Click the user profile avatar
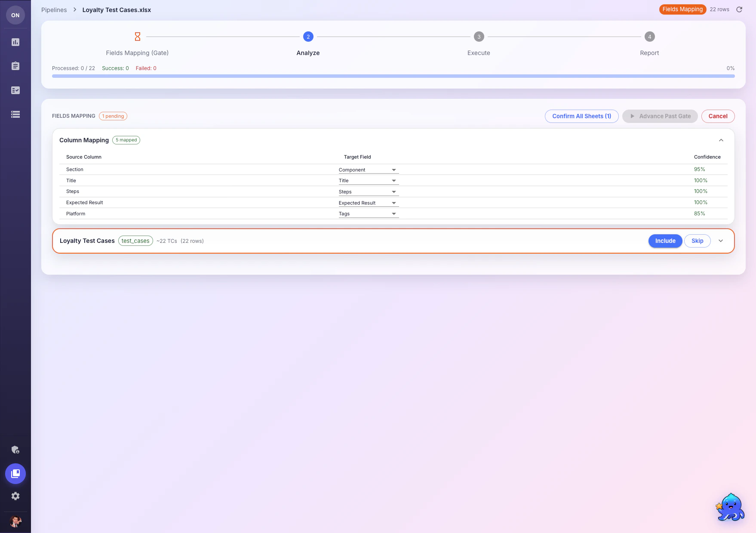This screenshot has width=756, height=533. click(15, 521)
